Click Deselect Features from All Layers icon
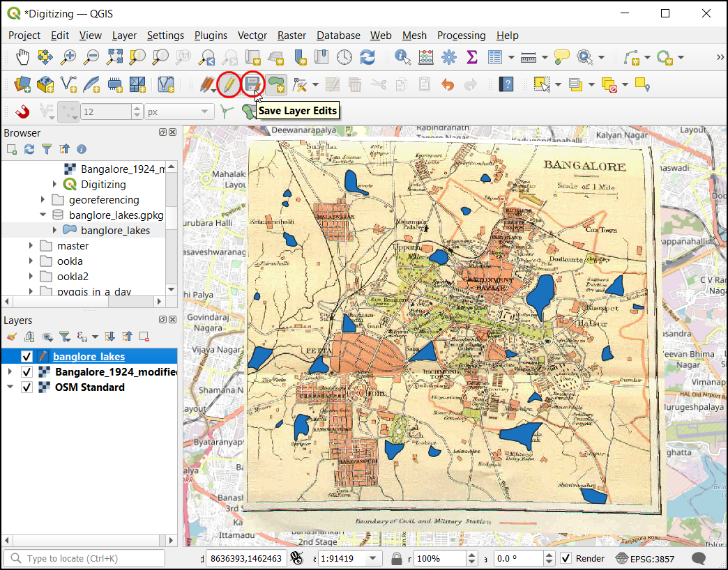The image size is (728, 570). pos(609,85)
